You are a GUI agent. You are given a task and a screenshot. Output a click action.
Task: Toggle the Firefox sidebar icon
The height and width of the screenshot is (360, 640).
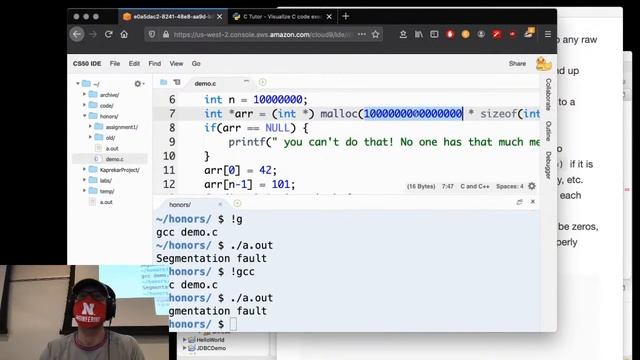tap(434, 34)
